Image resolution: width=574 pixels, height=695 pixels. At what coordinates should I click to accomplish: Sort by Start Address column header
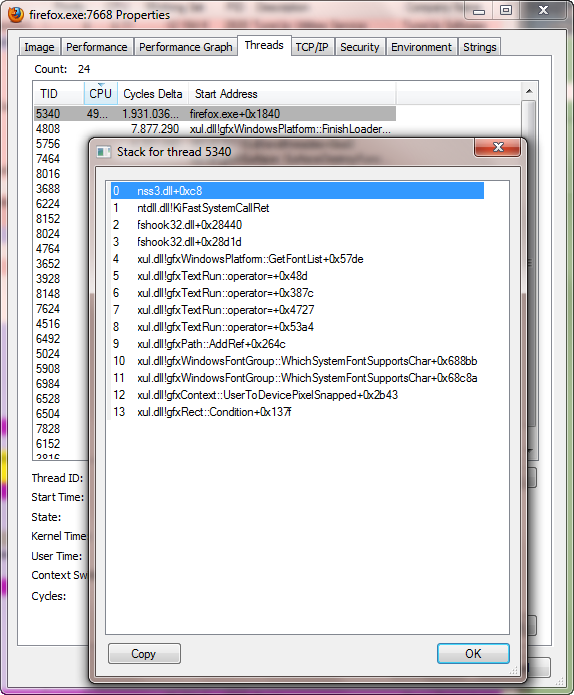coord(293,94)
